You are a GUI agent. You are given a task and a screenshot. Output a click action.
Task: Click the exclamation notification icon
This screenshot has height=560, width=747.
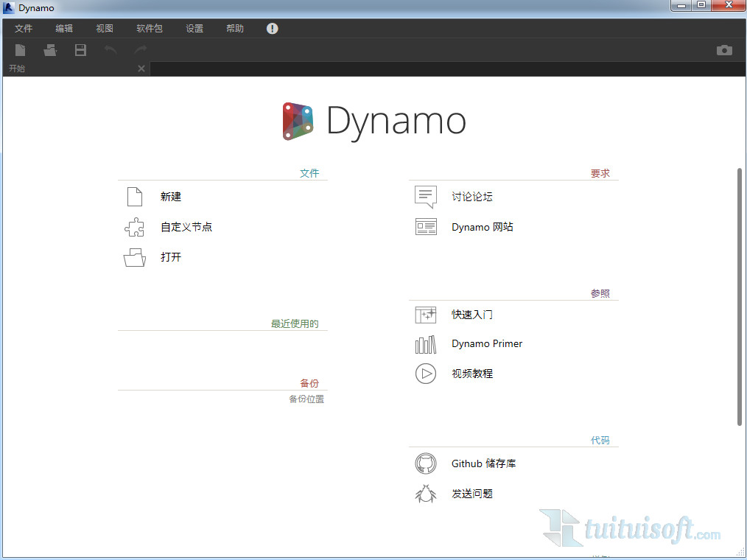tap(273, 29)
